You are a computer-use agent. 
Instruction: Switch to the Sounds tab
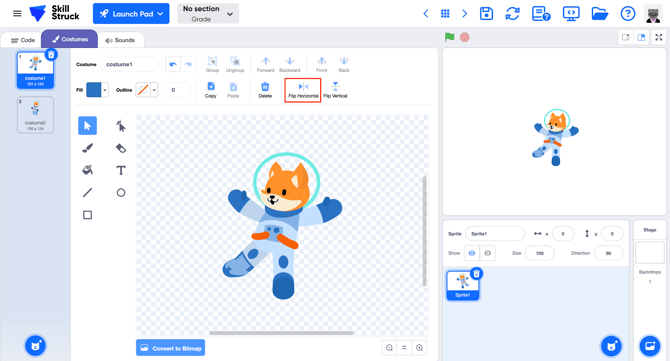120,40
